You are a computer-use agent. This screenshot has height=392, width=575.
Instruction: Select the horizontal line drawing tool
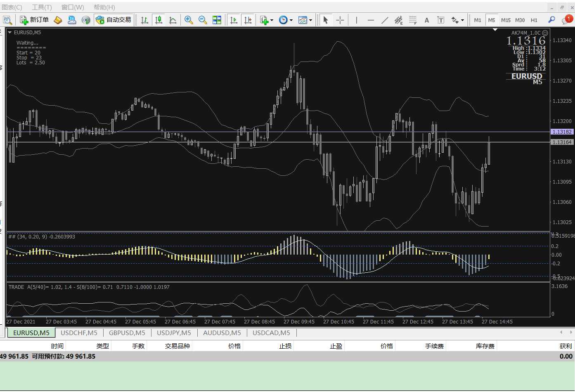pyautogui.click(x=371, y=20)
